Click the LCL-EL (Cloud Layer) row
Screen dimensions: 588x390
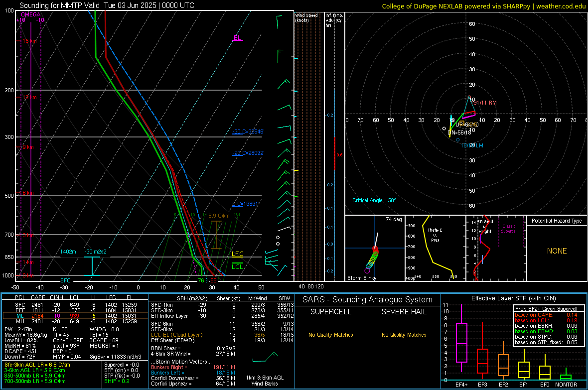[x=222, y=335]
